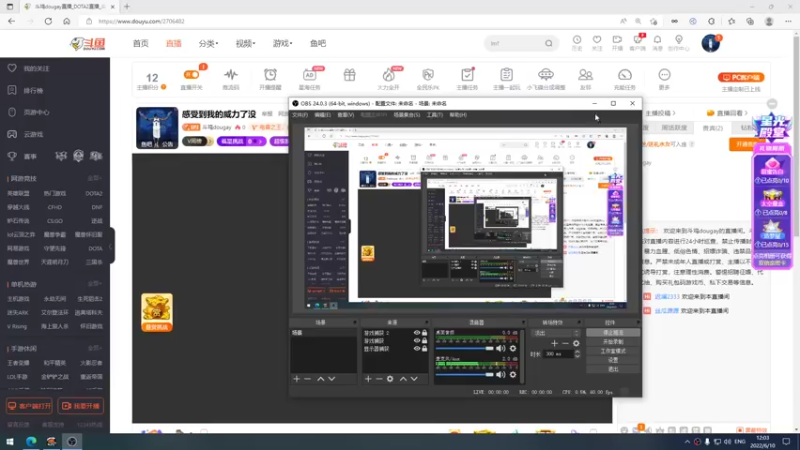This screenshot has height=450, width=800.
Task: Click the search magnifier icon on Douyu
Action: pos(548,43)
